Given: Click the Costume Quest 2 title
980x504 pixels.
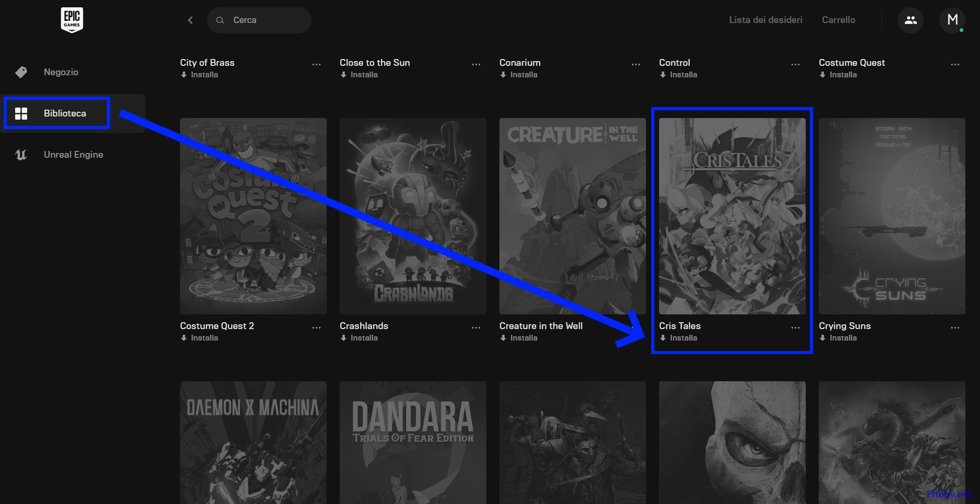Looking at the screenshot, I should coord(217,326).
